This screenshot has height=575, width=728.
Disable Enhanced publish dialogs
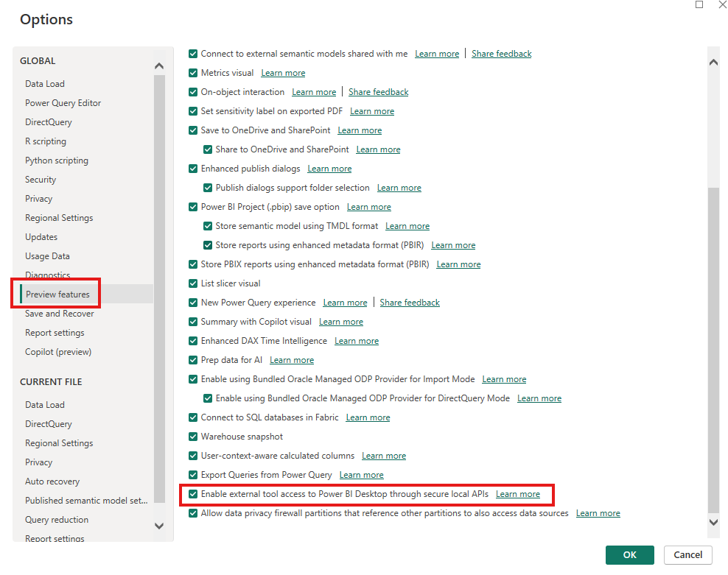[x=193, y=169]
